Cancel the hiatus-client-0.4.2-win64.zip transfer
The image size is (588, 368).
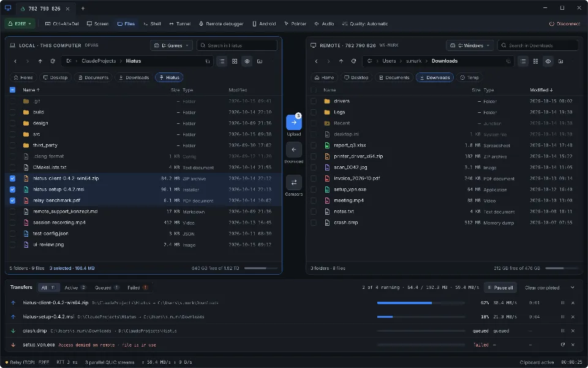(573, 302)
